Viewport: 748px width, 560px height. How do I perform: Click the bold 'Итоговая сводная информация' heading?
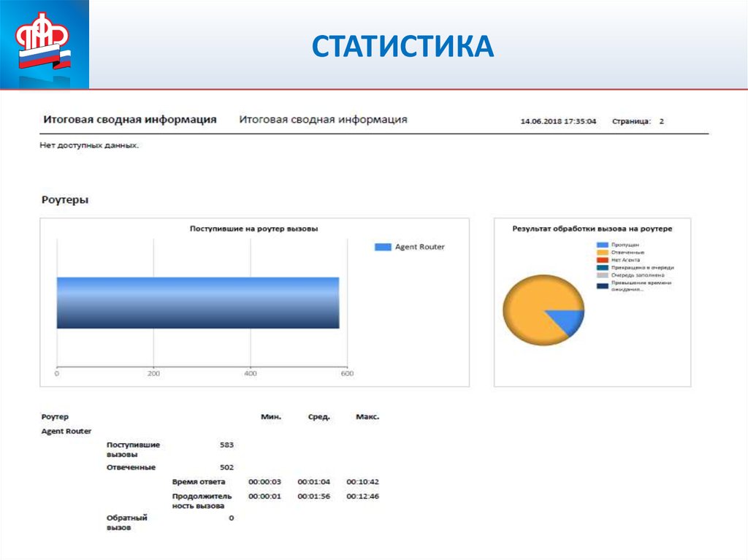[x=129, y=120]
